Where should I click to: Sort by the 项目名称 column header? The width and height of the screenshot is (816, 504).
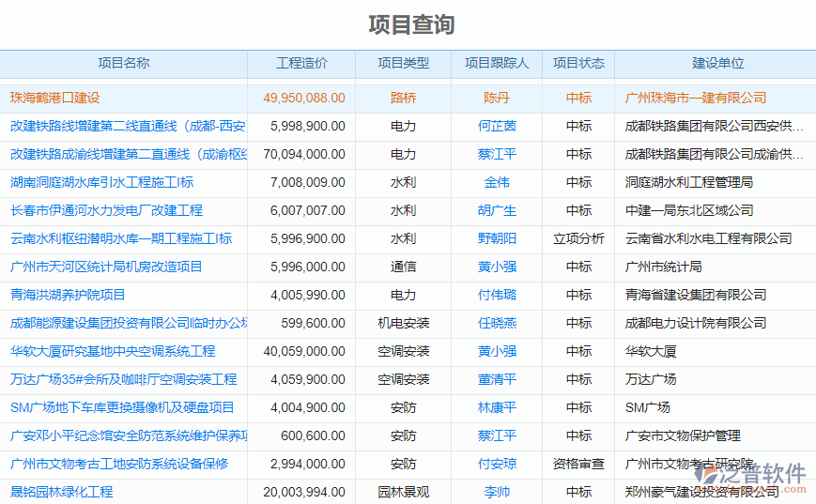[x=123, y=64]
